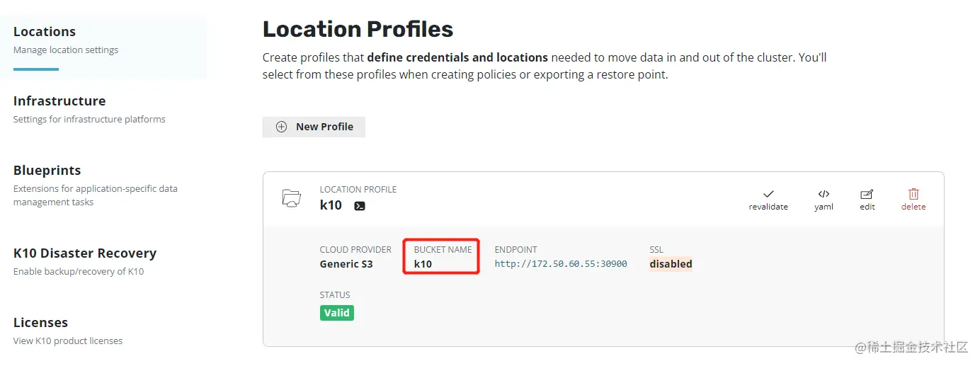Click the revalidate checkmark icon

(x=768, y=193)
